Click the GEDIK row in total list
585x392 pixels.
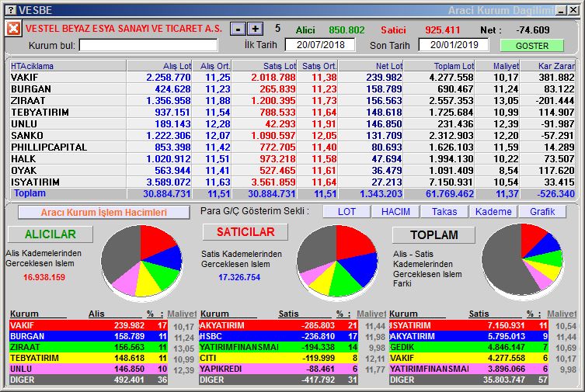point(468,347)
